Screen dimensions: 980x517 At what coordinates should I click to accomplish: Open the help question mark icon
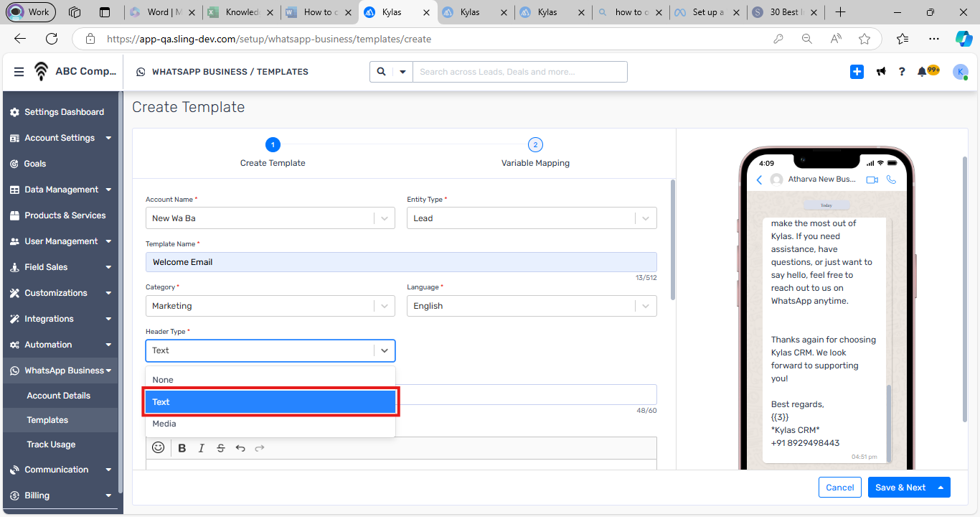(x=902, y=72)
